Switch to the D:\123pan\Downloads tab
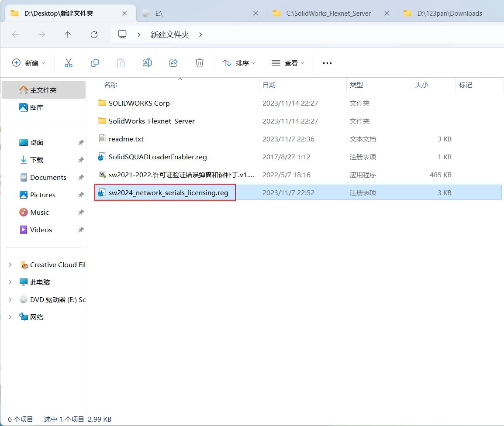The height and width of the screenshot is (426, 504). coord(449,14)
